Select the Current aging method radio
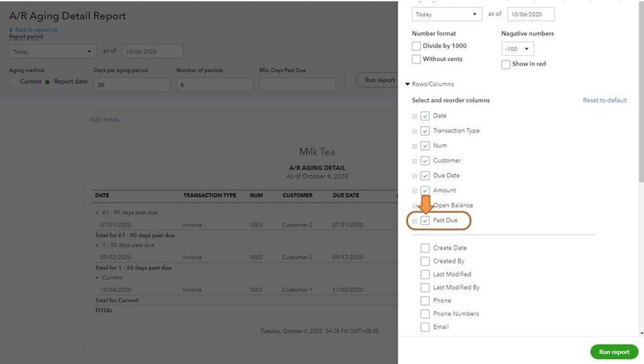 tap(13, 82)
